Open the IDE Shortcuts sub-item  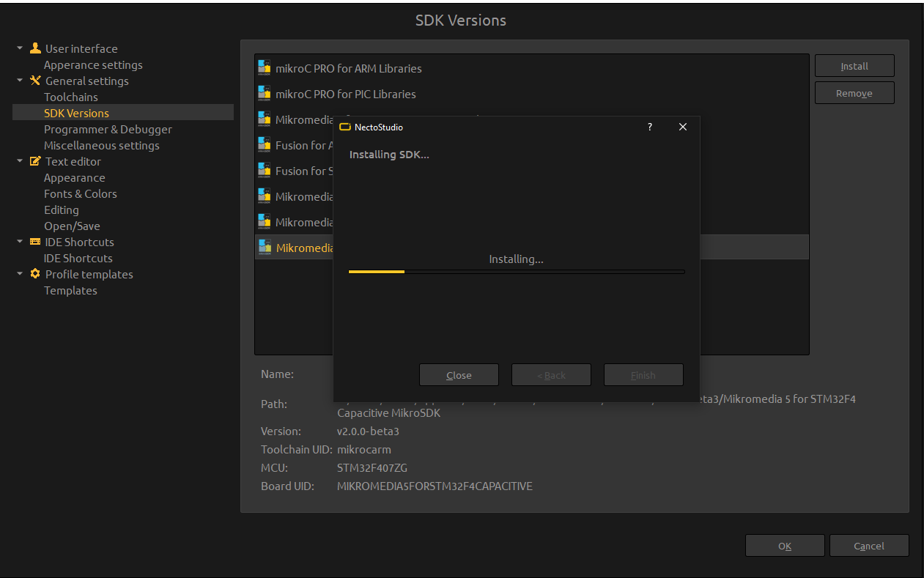click(x=78, y=258)
